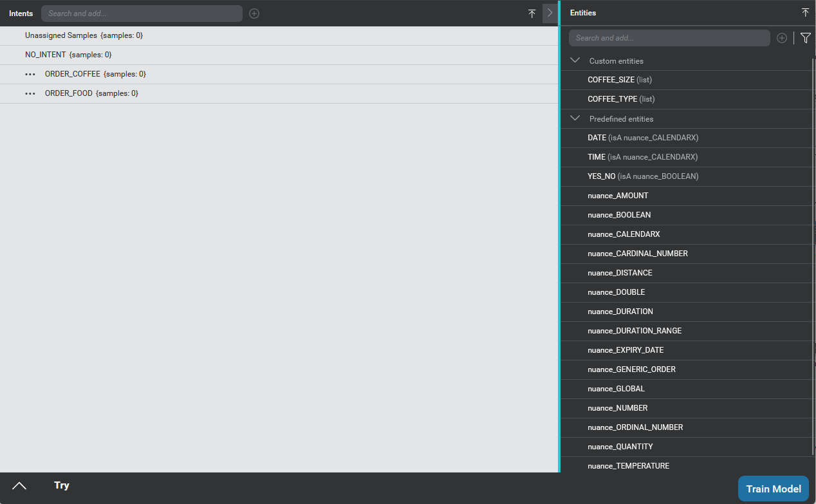Click the add entity plus icon
Viewport: 816px width, 504px height.
coord(781,38)
